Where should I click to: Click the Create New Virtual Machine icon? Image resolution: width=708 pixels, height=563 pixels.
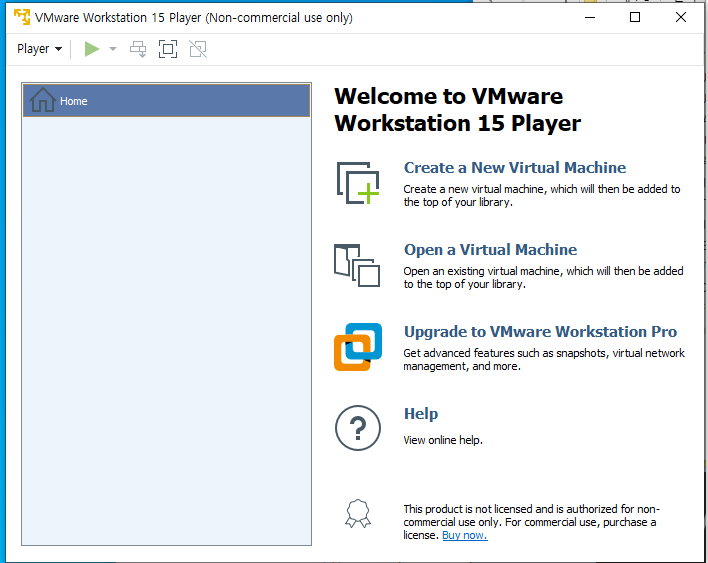point(358,183)
